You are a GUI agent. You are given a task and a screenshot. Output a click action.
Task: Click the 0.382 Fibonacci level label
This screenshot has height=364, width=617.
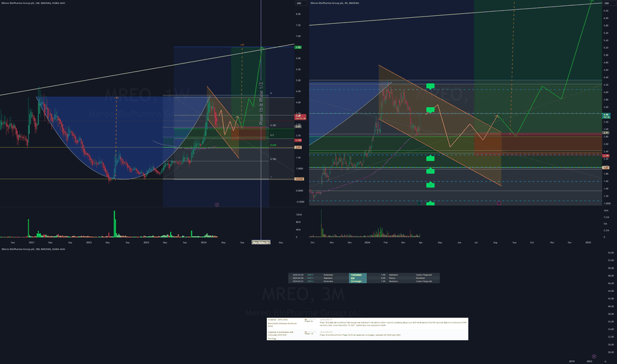[273, 126]
